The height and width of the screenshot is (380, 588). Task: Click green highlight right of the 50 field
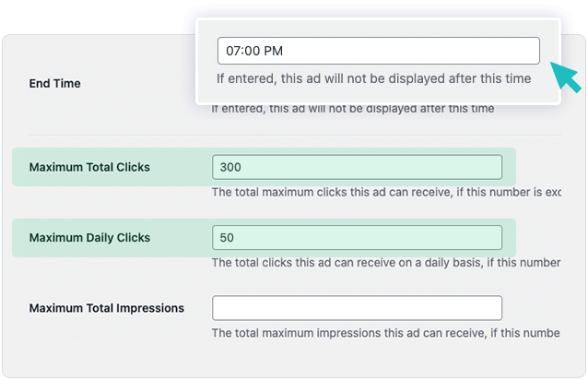tap(509, 237)
